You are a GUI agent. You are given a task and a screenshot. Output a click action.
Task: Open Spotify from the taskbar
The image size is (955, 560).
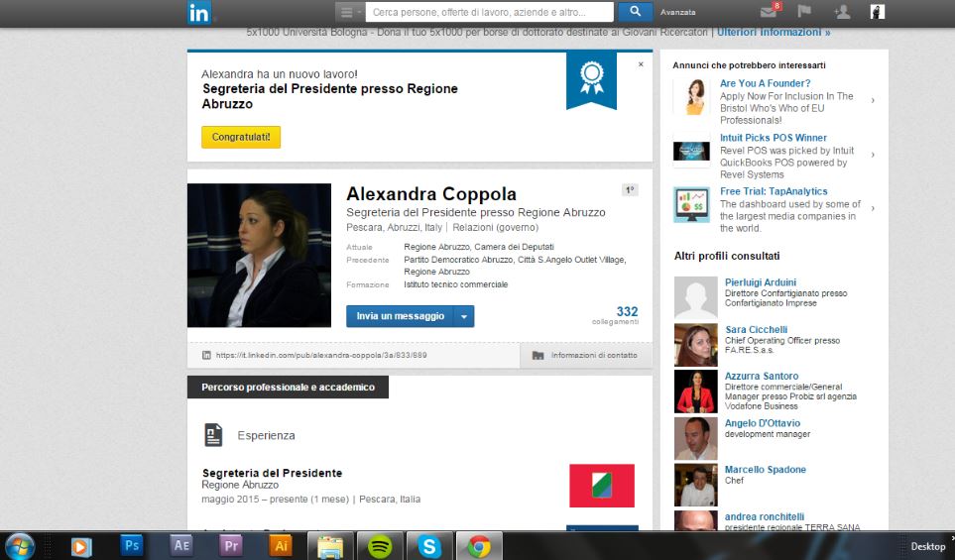click(380, 546)
